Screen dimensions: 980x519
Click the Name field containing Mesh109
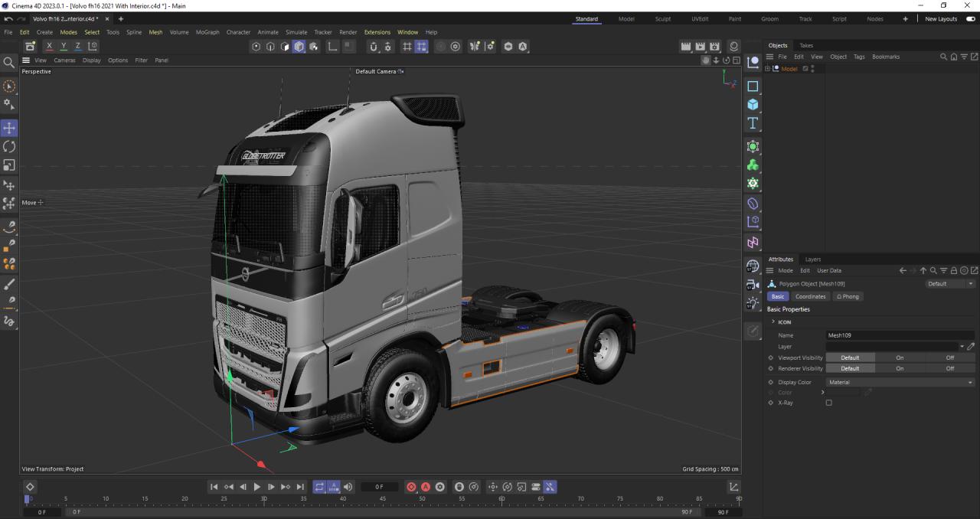tap(900, 335)
